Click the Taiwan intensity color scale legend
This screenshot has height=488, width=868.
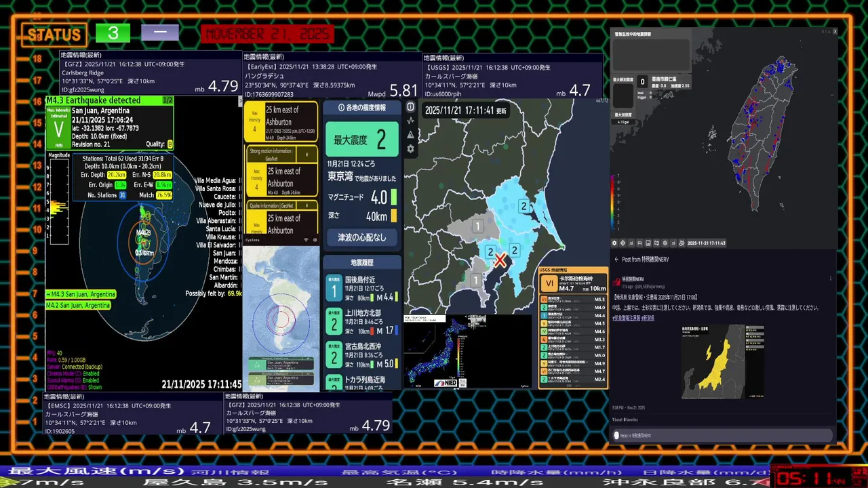pyautogui.click(x=614, y=203)
